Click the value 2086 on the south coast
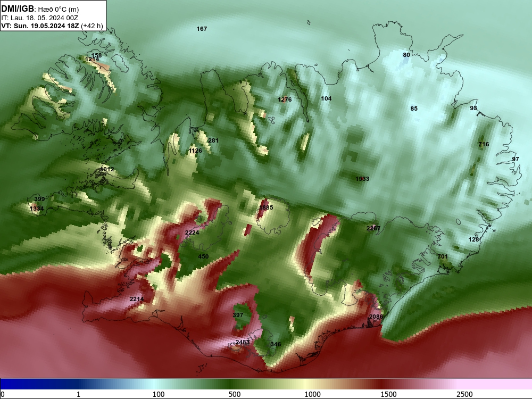 point(376,317)
